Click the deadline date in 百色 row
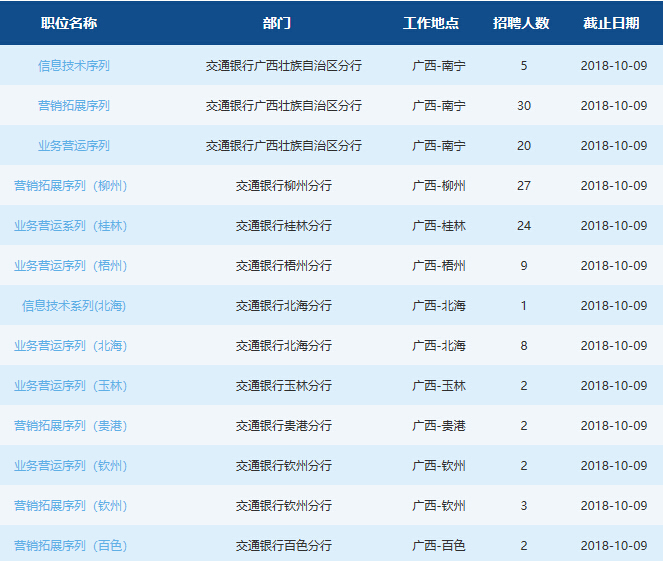This screenshot has width=663, height=561. coord(614,545)
